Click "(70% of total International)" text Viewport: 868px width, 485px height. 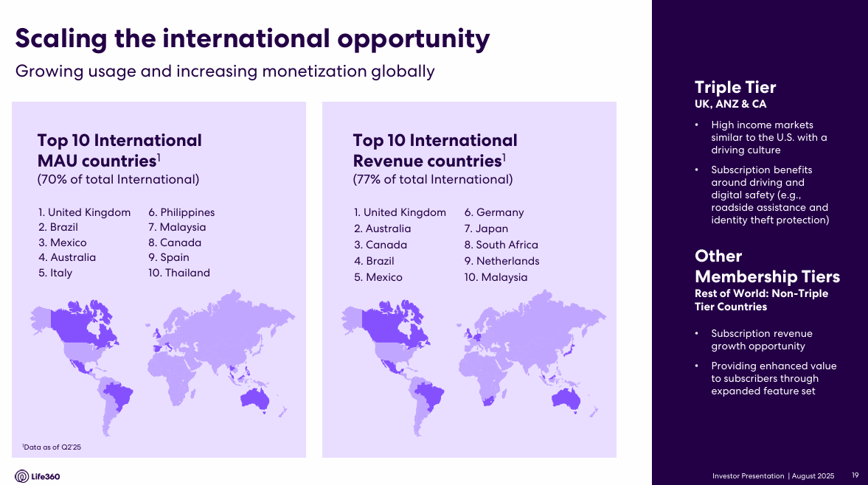(x=118, y=180)
